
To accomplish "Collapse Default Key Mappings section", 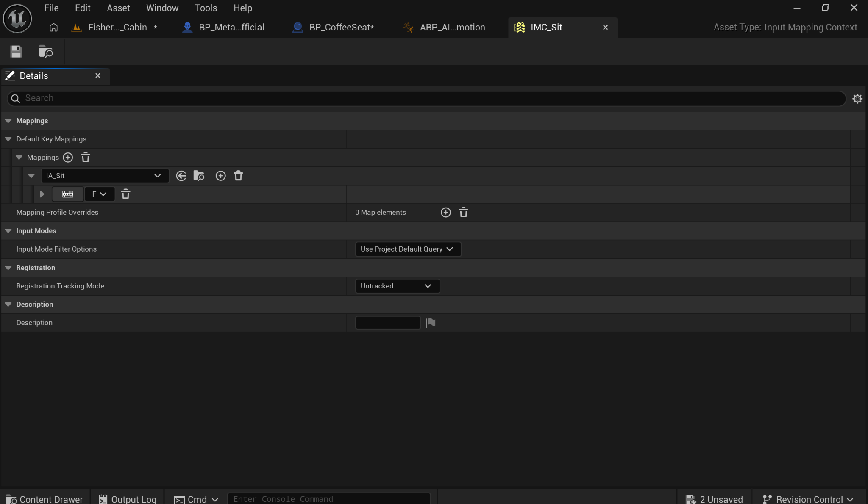I will coord(8,139).
